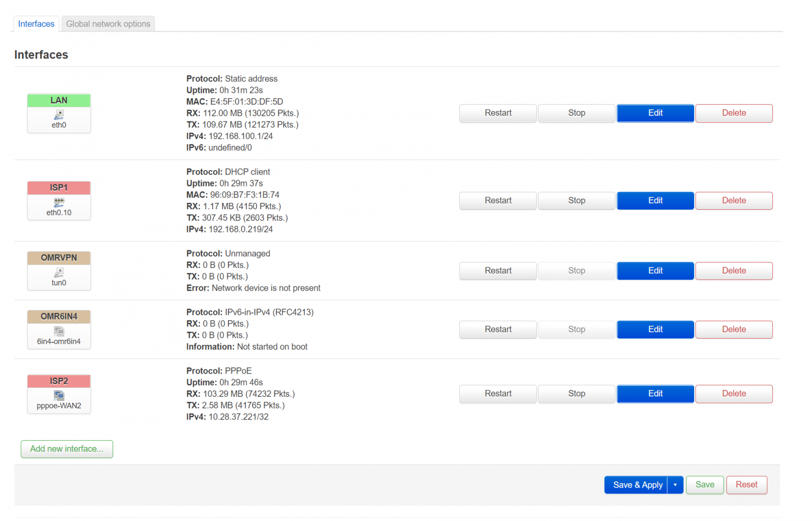Click Add new interface button

tap(67, 449)
